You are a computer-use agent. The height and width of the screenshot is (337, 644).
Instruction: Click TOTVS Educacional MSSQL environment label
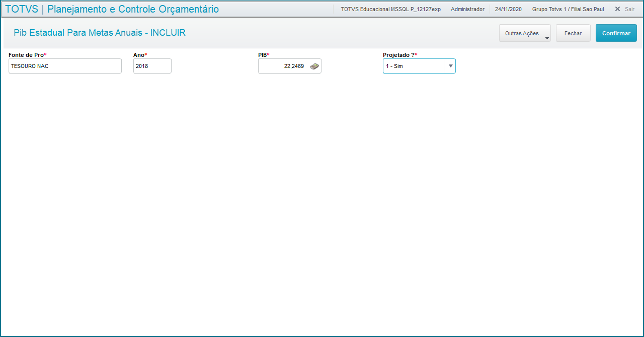(x=390, y=9)
